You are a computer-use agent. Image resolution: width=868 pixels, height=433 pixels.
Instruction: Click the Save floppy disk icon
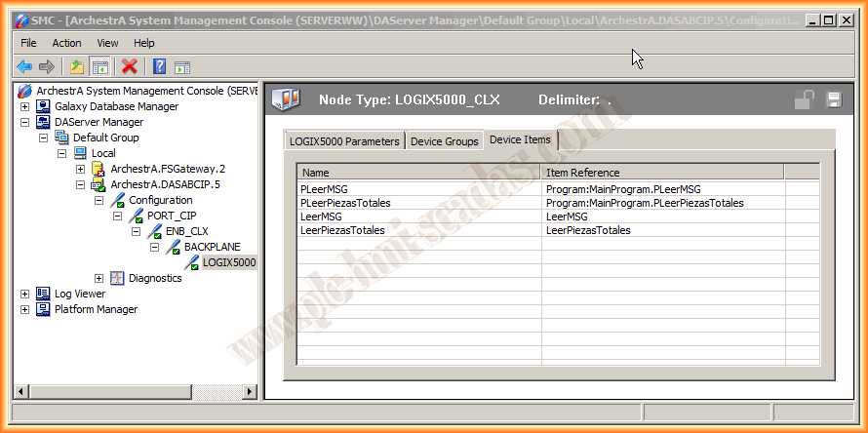point(833,99)
